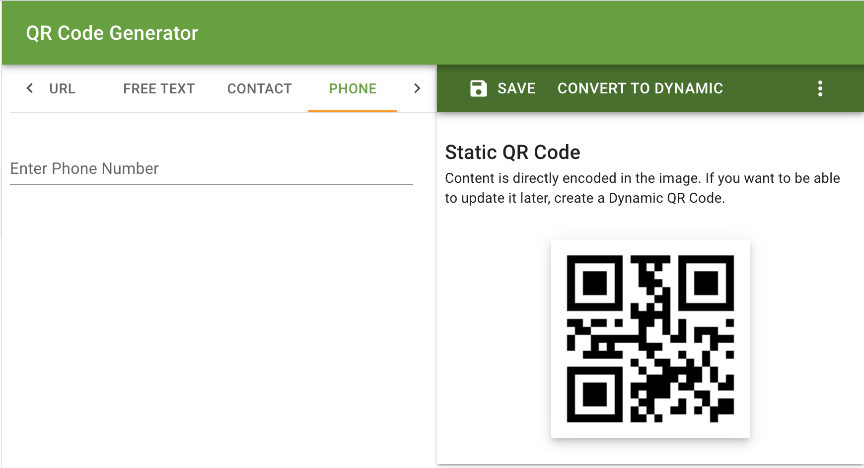864x468 pixels.
Task: Switch to the URL tab
Action: (x=62, y=88)
